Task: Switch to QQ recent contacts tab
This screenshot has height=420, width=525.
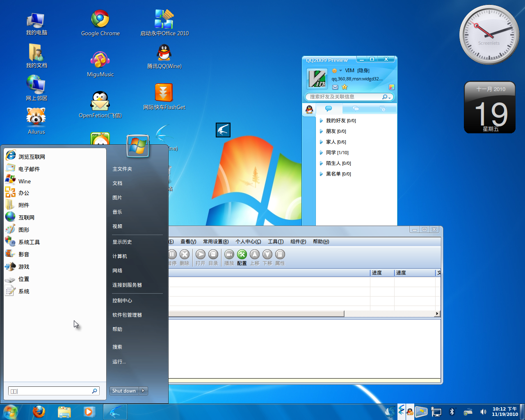Action: (x=383, y=109)
